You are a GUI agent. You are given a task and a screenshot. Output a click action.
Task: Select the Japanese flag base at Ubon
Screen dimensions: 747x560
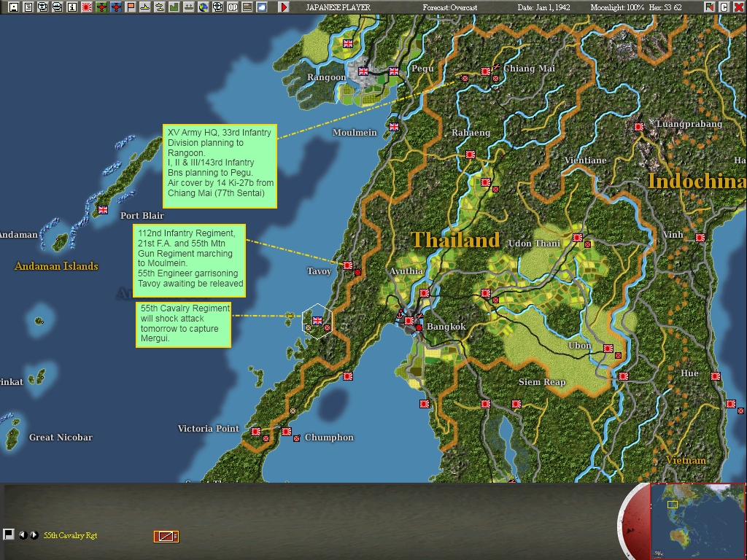608,348
